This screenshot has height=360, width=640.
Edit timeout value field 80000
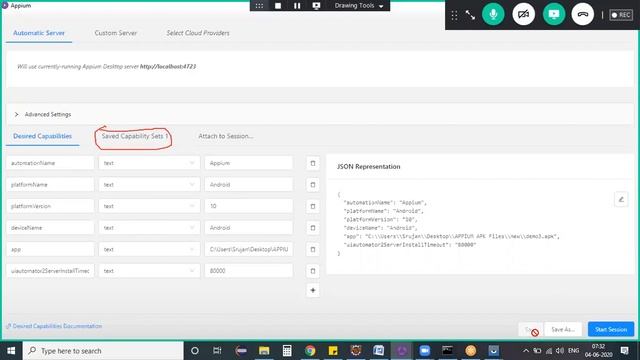pos(249,271)
